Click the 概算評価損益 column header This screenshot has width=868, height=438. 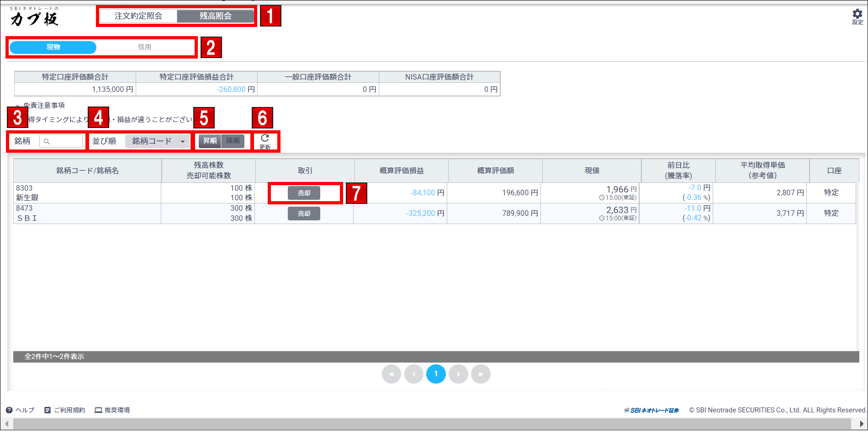tap(402, 171)
